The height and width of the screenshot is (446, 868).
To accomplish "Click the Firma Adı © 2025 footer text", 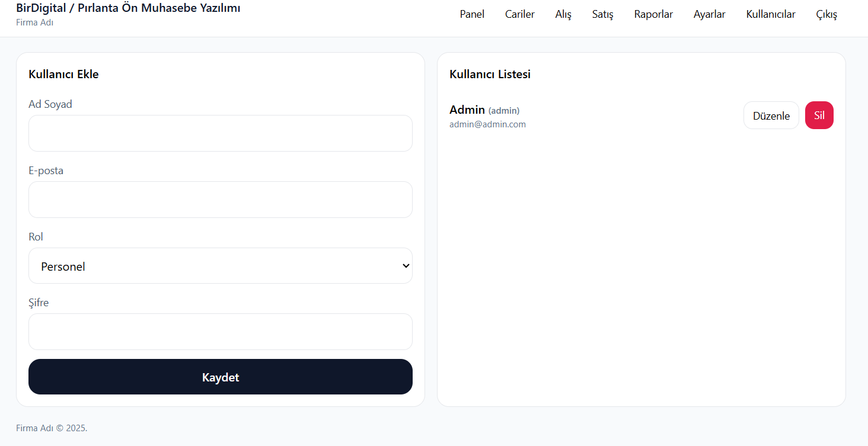I will click(x=52, y=428).
